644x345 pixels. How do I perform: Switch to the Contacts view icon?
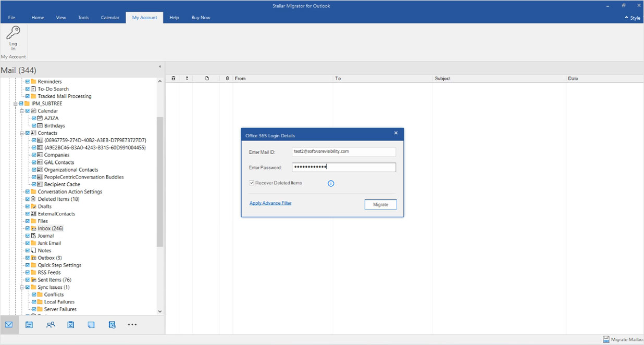click(x=50, y=325)
